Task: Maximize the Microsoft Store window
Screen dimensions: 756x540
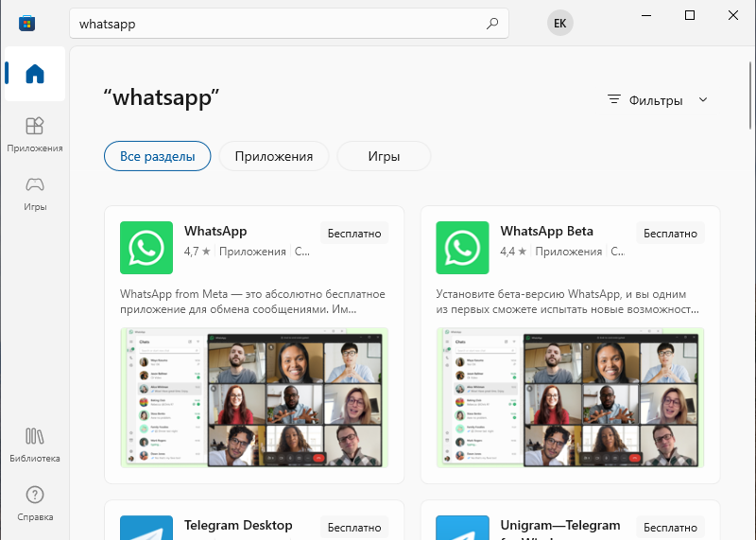Action: (x=690, y=15)
